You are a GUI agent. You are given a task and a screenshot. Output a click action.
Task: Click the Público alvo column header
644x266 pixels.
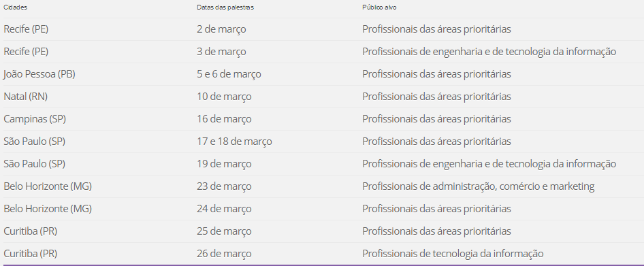point(379,7)
